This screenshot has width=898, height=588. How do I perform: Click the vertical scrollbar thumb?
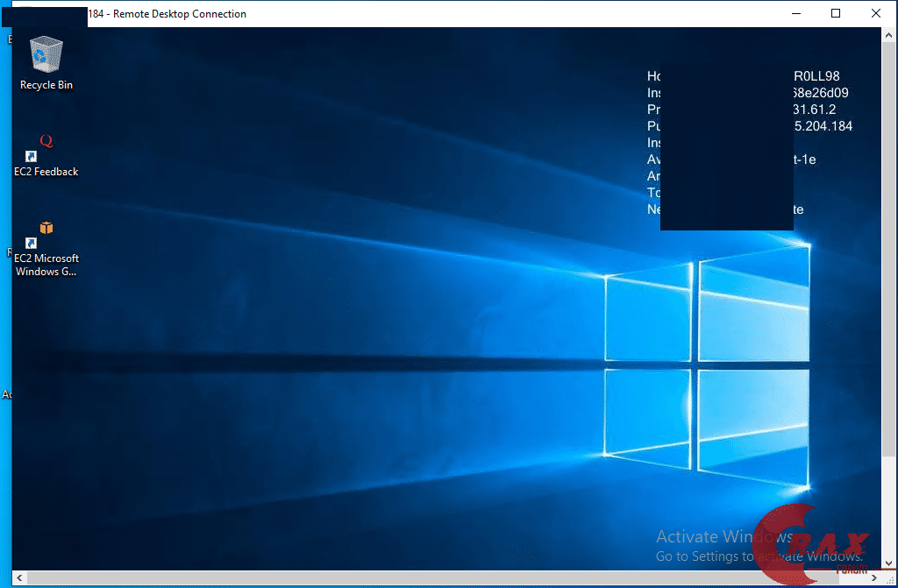click(889, 249)
